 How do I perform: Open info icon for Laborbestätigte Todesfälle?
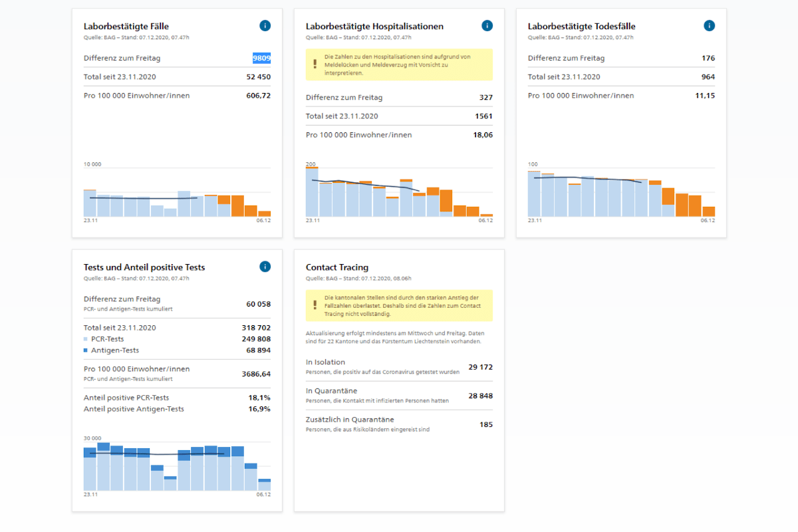click(709, 26)
